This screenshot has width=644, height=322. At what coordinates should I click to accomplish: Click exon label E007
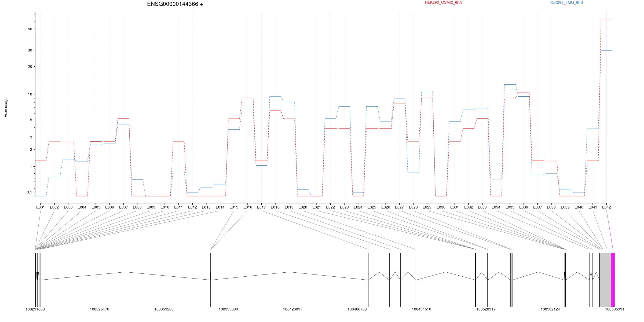[123, 207]
